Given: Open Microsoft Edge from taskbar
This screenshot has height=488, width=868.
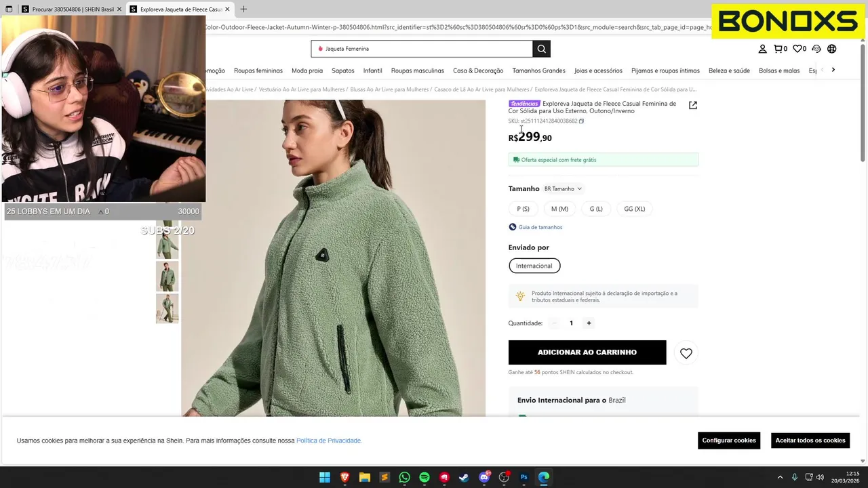Looking at the screenshot, I should (544, 477).
